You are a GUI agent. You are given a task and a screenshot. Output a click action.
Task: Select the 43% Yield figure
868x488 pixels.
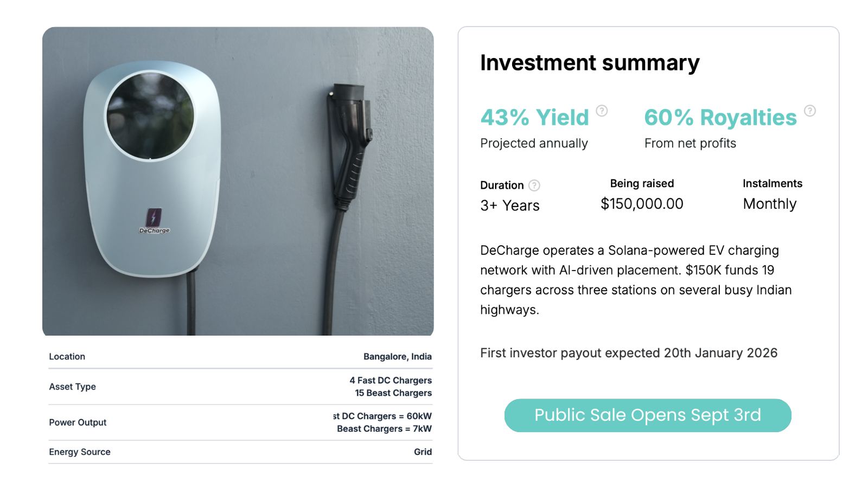click(535, 117)
